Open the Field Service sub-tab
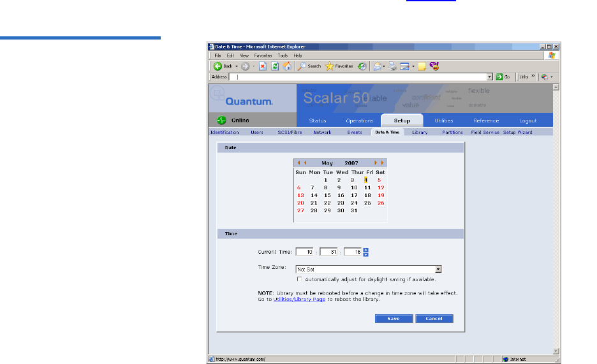This screenshot has width=597, height=364. [485, 133]
